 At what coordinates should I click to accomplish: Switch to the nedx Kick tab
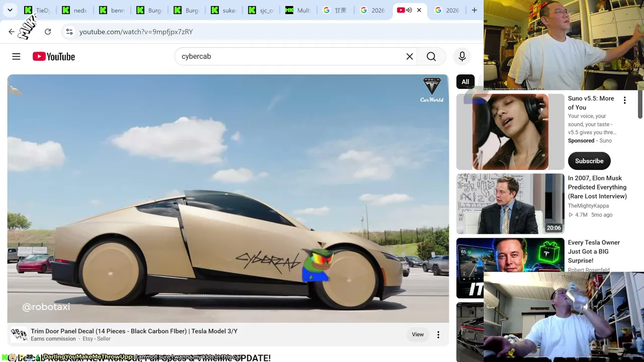pos(75,10)
